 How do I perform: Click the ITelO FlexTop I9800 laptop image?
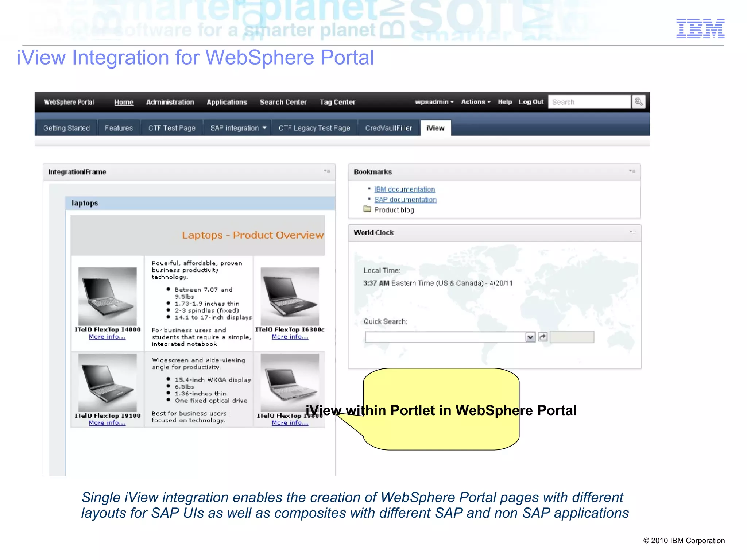click(290, 382)
